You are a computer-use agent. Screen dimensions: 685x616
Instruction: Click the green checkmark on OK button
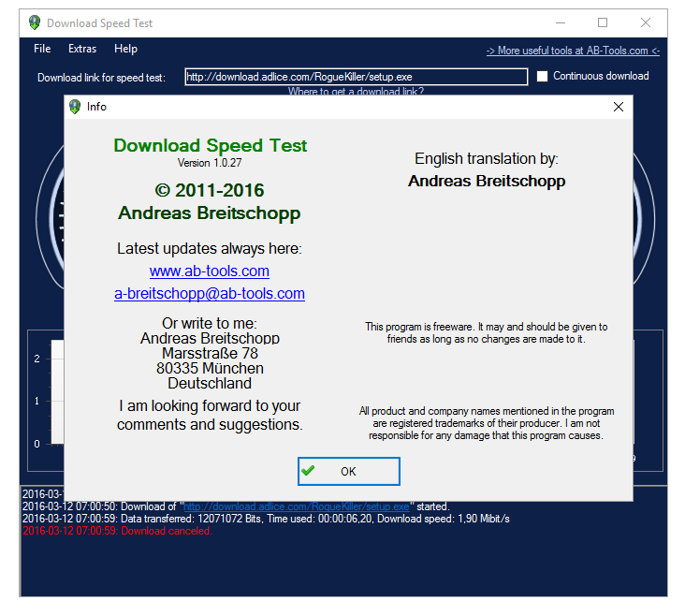pos(308,470)
